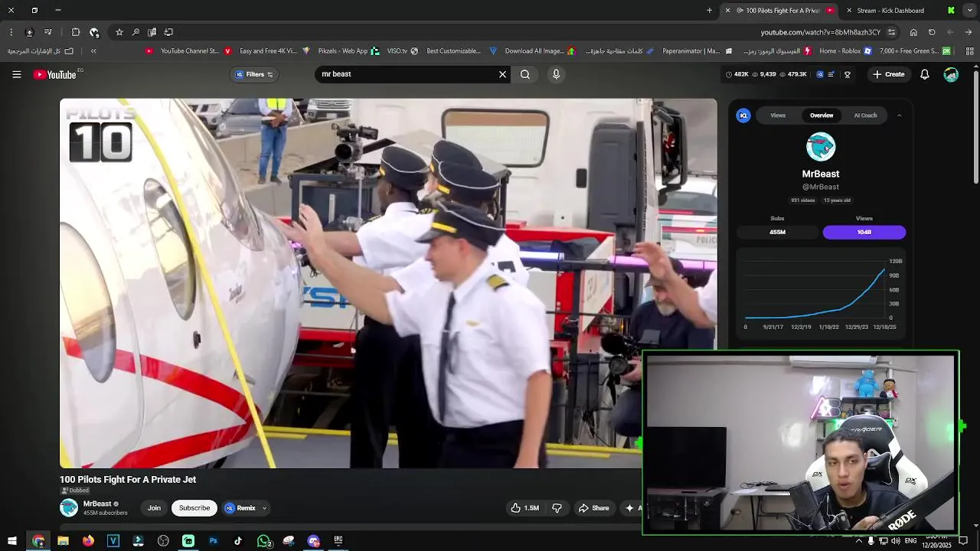Click the Subscribe button
Screen dimensions: 980x551
(x=194, y=508)
